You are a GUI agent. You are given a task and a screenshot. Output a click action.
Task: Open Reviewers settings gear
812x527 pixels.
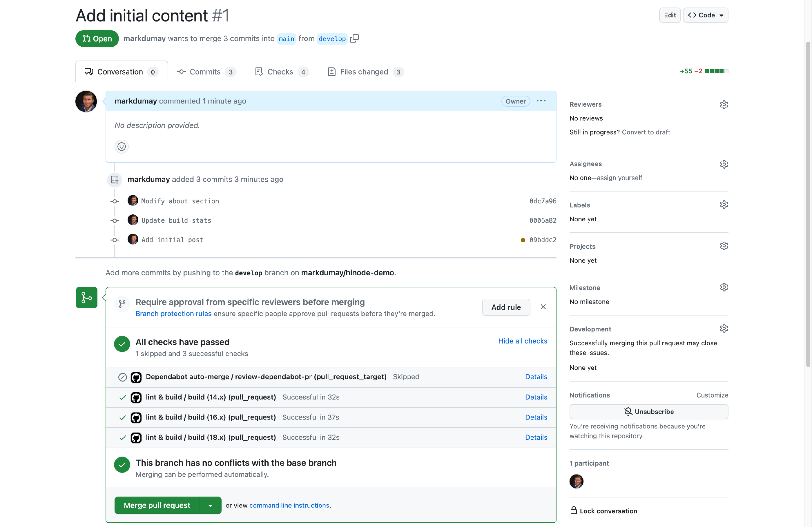point(724,104)
